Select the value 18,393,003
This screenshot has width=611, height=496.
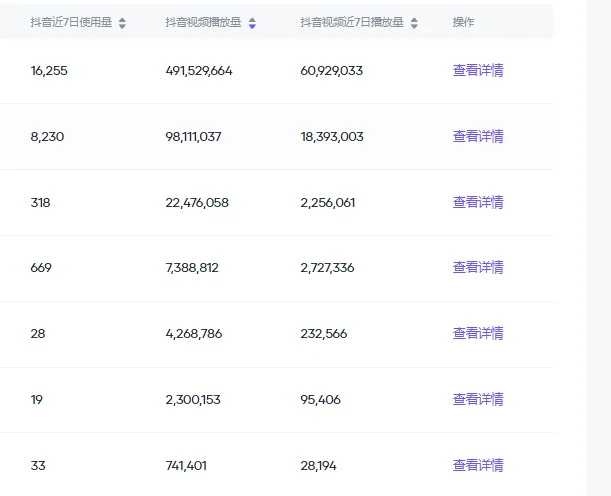click(x=332, y=137)
